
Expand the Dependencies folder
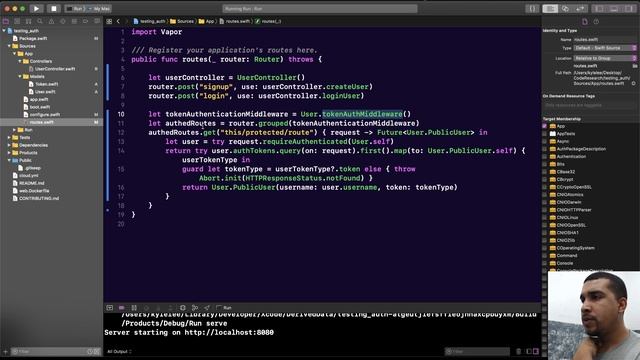[9, 145]
